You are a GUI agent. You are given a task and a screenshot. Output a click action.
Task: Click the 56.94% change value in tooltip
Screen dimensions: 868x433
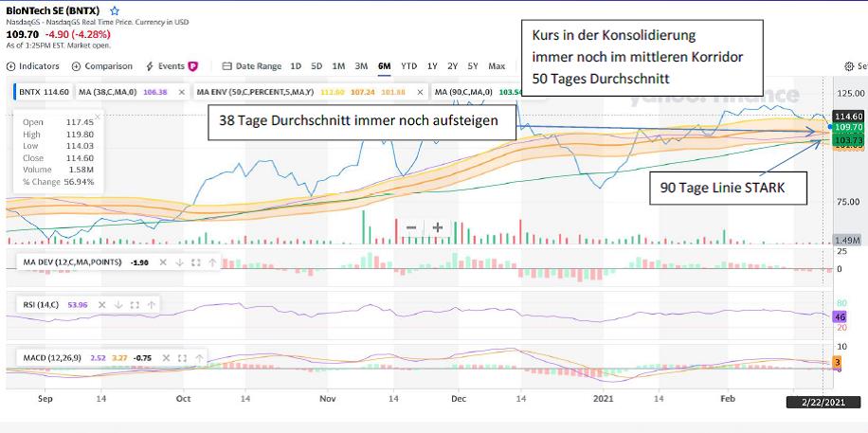point(79,182)
